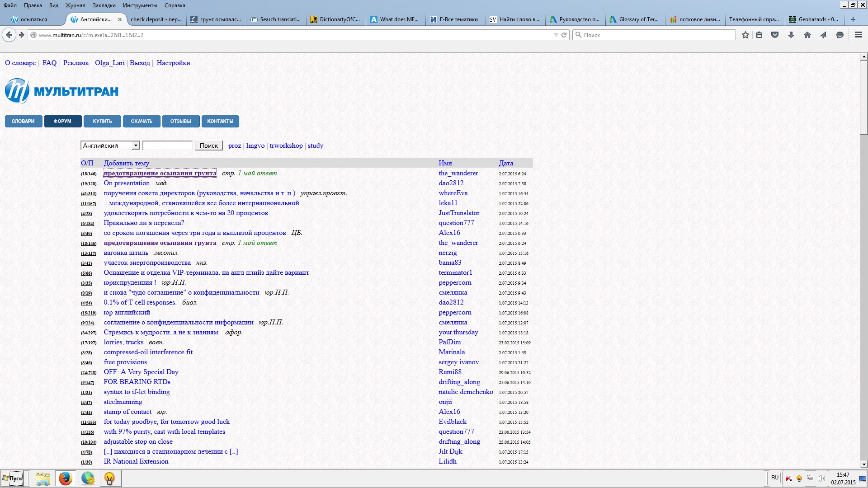Image resolution: width=868 pixels, height=488 pixels.
Task: Expand the URL bar history dropdown arrow
Action: click(x=556, y=35)
